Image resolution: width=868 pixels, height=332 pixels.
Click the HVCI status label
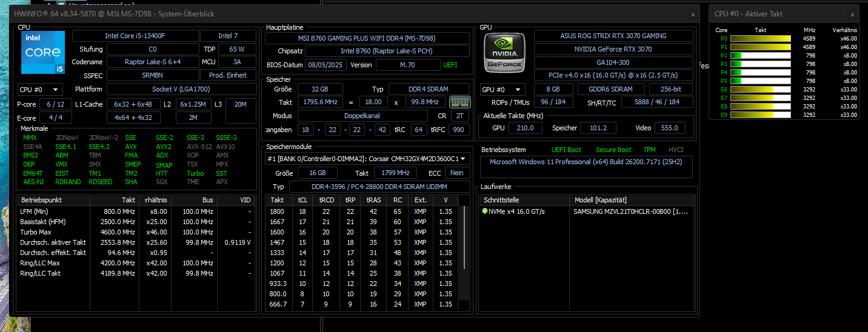(x=675, y=150)
